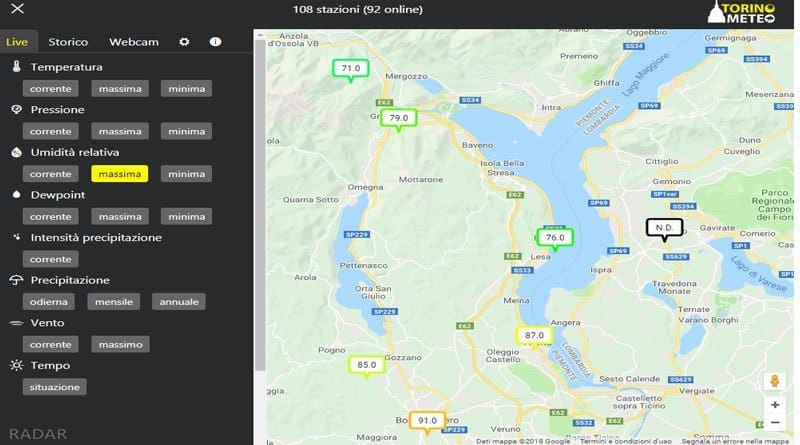
Task: Open the Webcam tab
Action: 134,42
